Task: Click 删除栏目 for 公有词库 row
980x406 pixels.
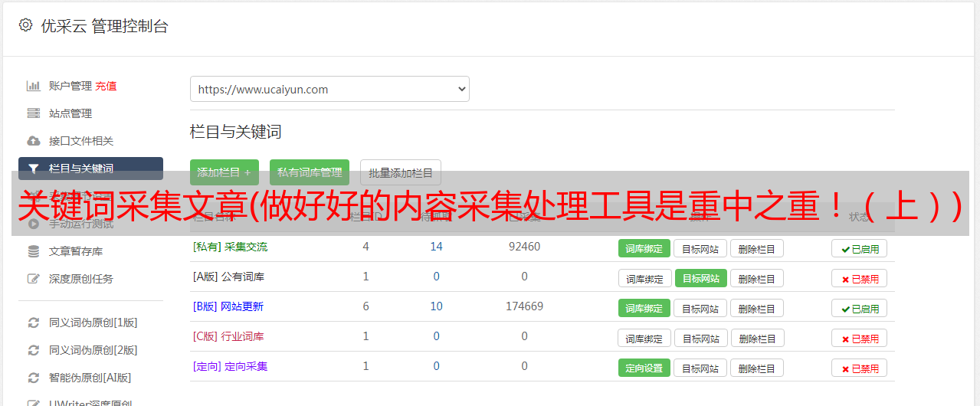Action: click(x=756, y=278)
